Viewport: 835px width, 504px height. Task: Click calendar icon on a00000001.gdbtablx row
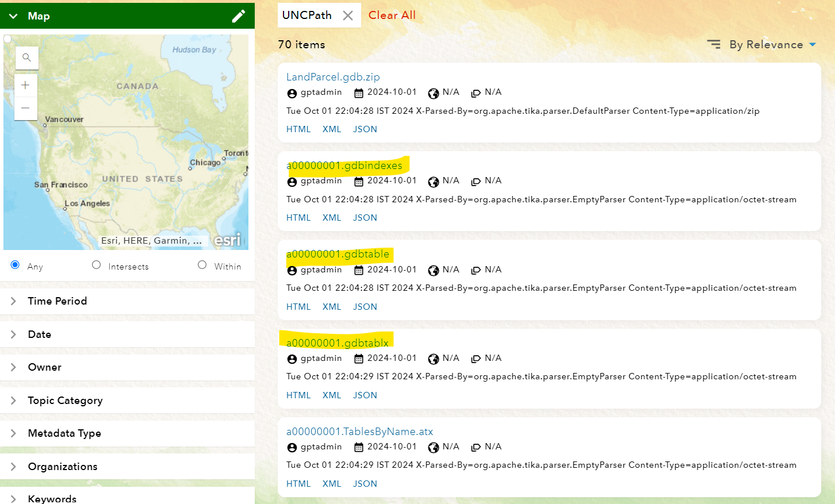click(359, 359)
